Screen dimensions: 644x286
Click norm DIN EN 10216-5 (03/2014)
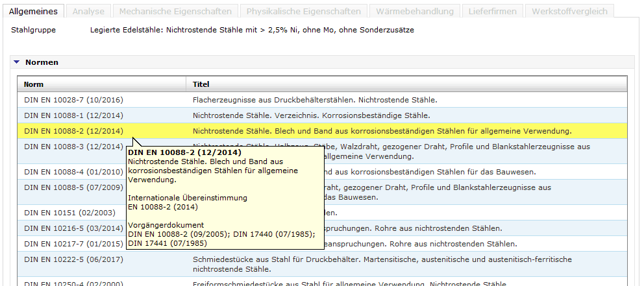73,228
